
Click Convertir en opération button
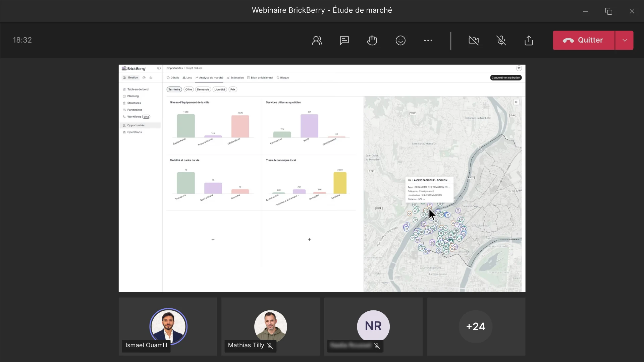click(506, 78)
